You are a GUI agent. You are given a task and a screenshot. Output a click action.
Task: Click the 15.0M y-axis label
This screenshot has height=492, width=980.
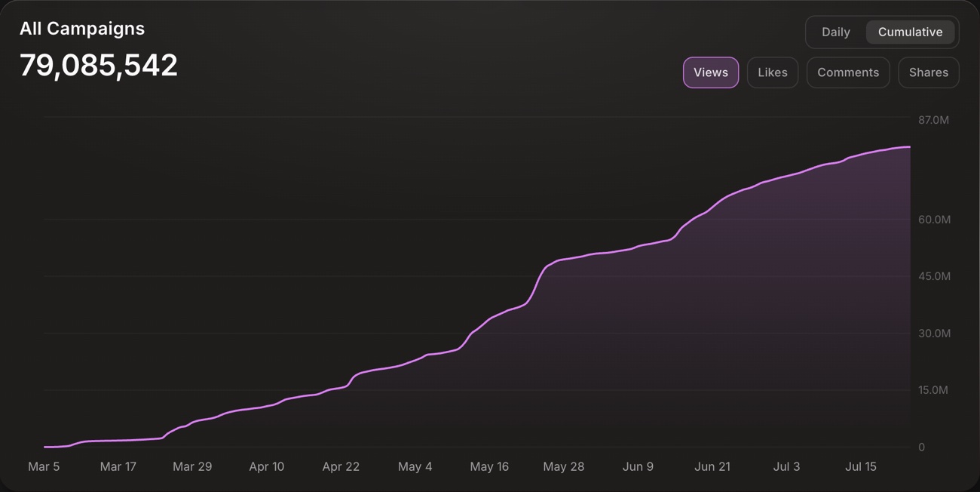[933, 390]
